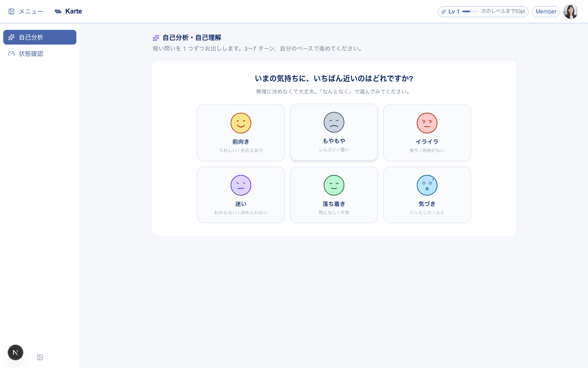Click the Member badge
Screen dimensions: 588x368
[x=546, y=11]
